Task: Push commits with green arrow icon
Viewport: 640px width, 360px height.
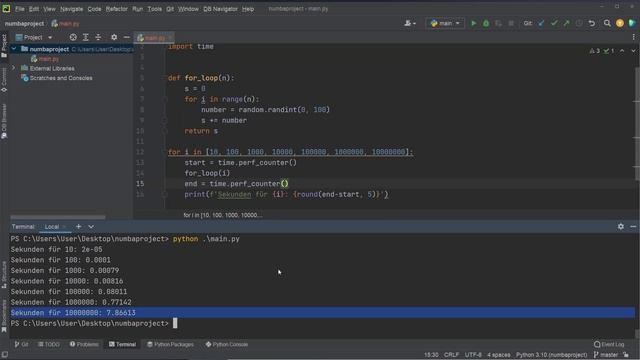Action: click(566, 23)
